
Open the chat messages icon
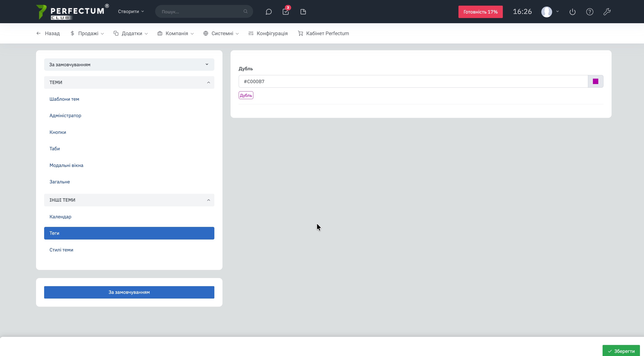(x=268, y=12)
